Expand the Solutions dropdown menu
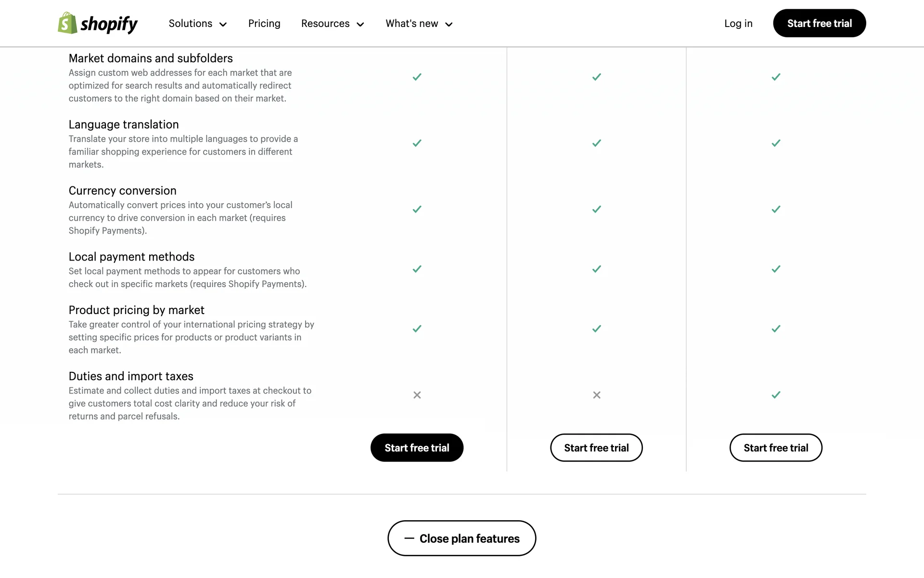Image resolution: width=924 pixels, height=578 pixels. tap(197, 24)
